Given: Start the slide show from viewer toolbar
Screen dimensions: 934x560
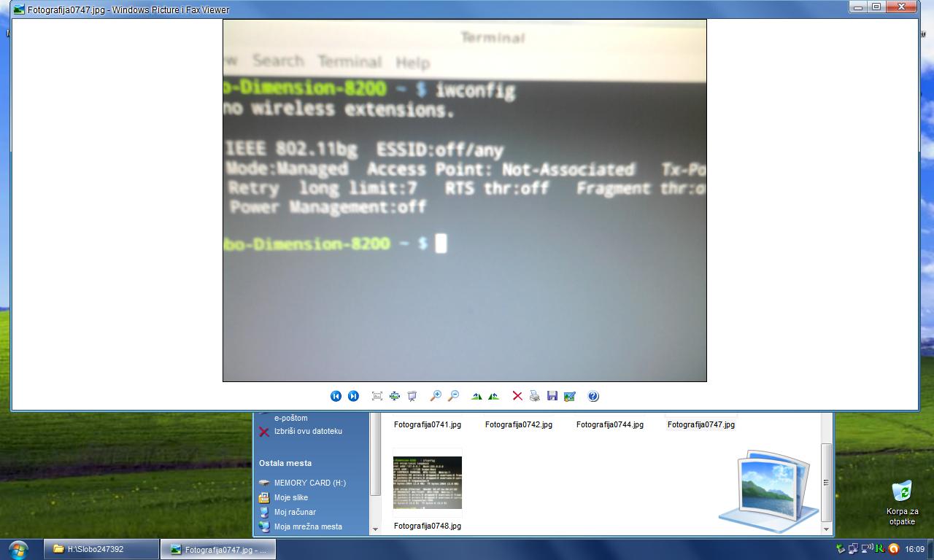Looking at the screenshot, I should tap(412, 396).
